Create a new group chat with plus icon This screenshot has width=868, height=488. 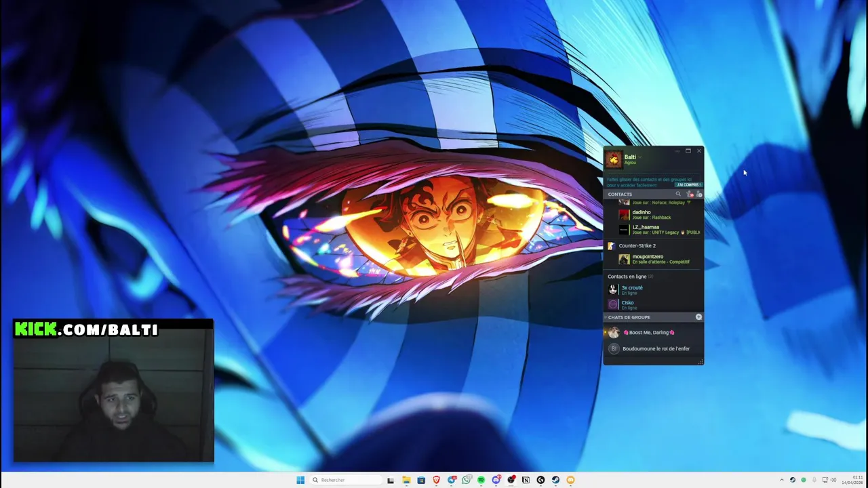pyautogui.click(x=698, y=317)
